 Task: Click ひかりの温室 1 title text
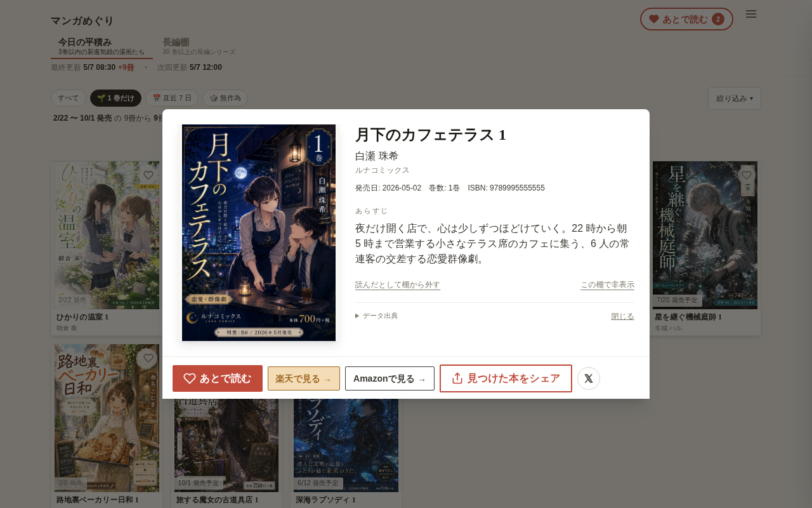[x=83, y=317]
